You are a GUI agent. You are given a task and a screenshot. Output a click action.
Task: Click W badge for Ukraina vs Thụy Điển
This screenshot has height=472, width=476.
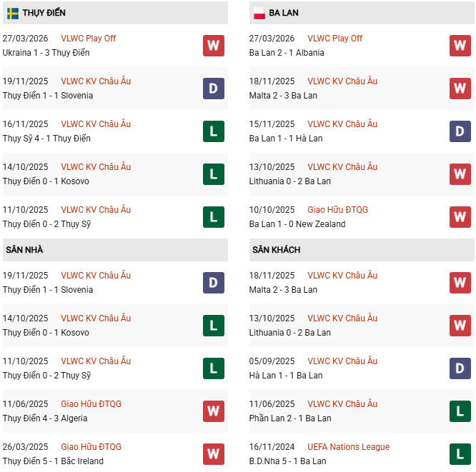coord(213,46)
